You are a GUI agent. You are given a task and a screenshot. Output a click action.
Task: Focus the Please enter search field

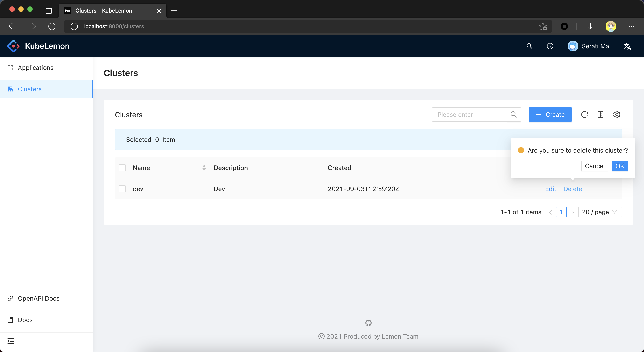click(x=469, y=115)
